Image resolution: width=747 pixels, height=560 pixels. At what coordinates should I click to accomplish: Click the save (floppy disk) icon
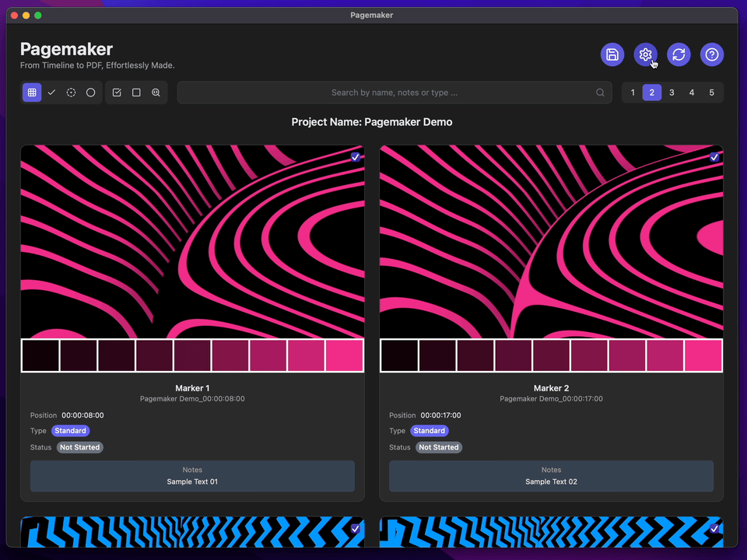click(x=612, y=54)
